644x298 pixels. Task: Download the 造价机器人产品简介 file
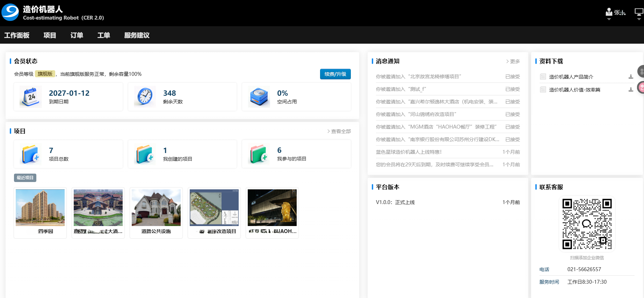click(631, 77)
